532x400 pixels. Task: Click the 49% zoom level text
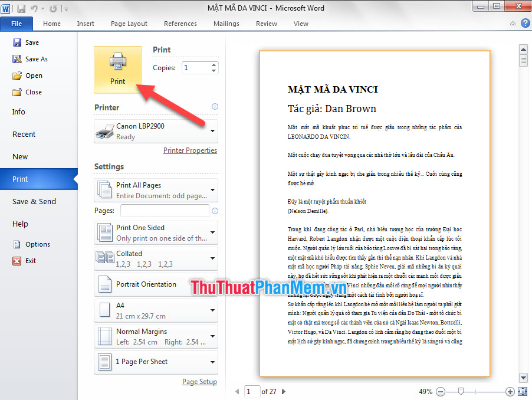pyautogui.click(x=425, y=392)
